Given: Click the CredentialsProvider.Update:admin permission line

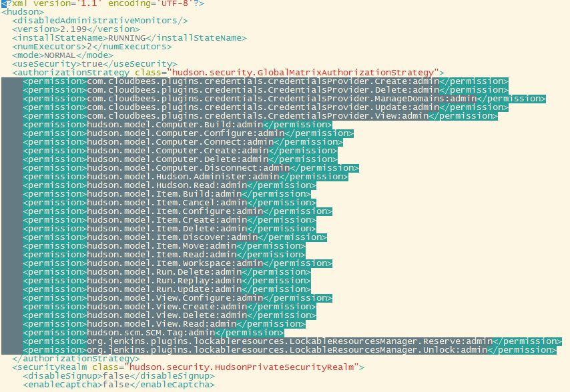Looking at the screenshot, I should click(x=266, y=107).
